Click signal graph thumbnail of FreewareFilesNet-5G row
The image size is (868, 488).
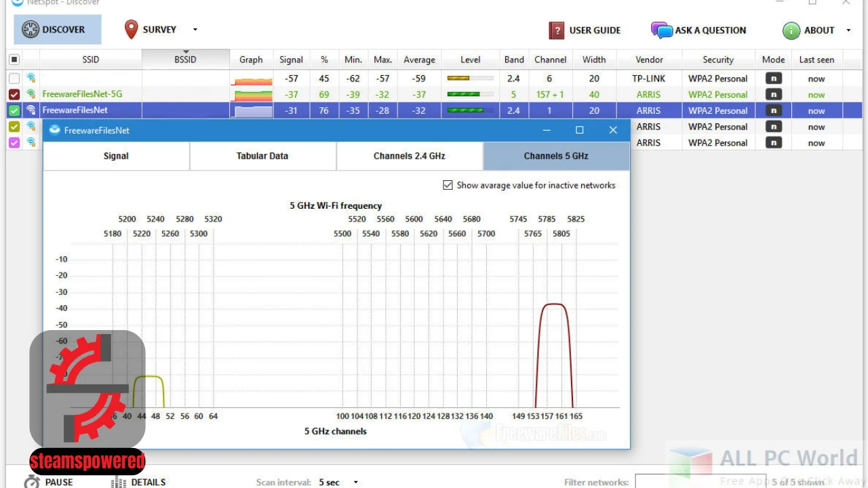251,95
